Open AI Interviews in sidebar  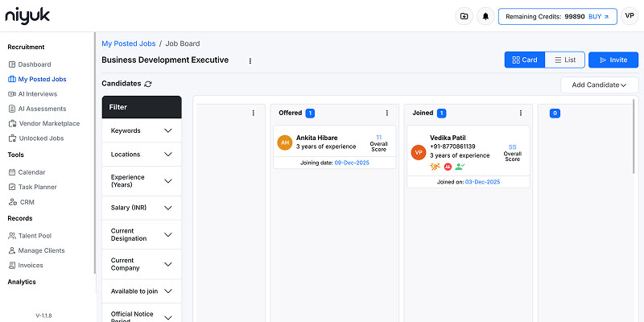(37, 93)
